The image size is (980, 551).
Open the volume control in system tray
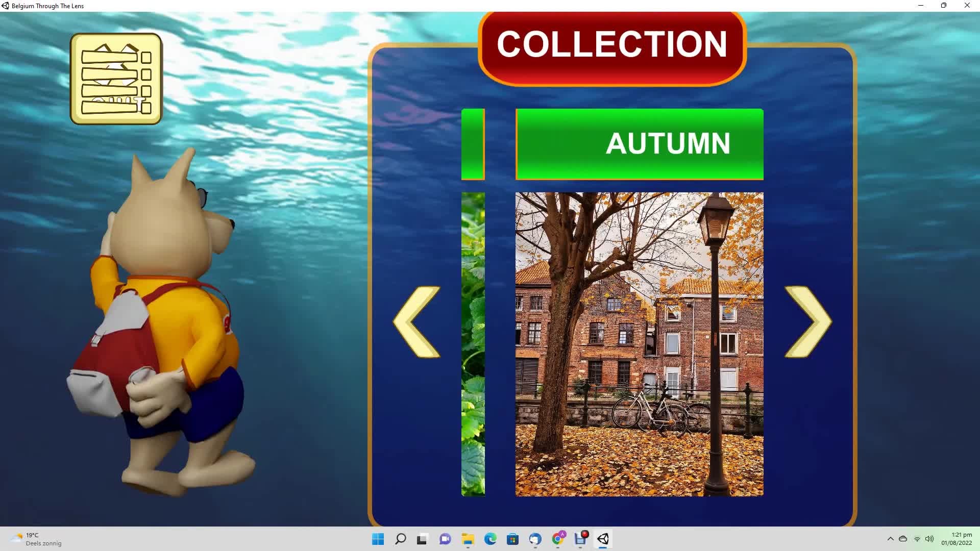point(929,539)
